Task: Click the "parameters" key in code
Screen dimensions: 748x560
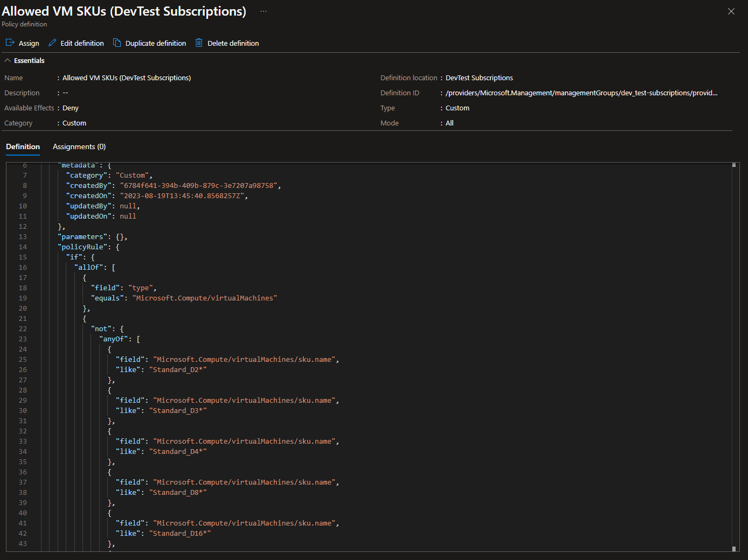Action: click(82, 236)
